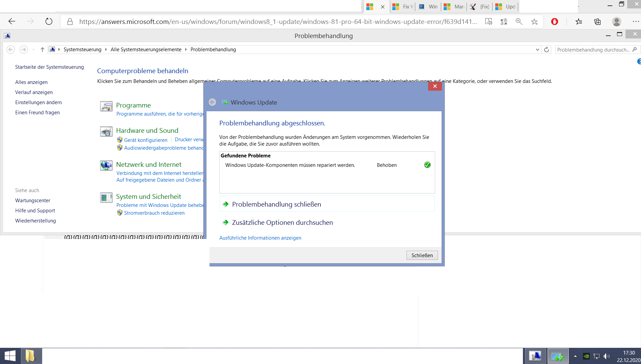Open Ausführliche Informationen anzeigen link

click(x=260, y=238)
